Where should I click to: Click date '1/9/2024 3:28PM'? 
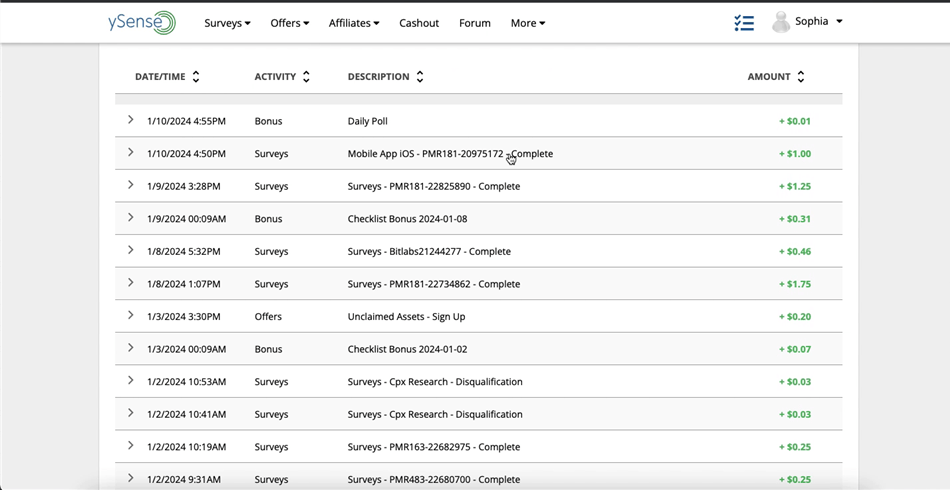[x=184, y=187]
